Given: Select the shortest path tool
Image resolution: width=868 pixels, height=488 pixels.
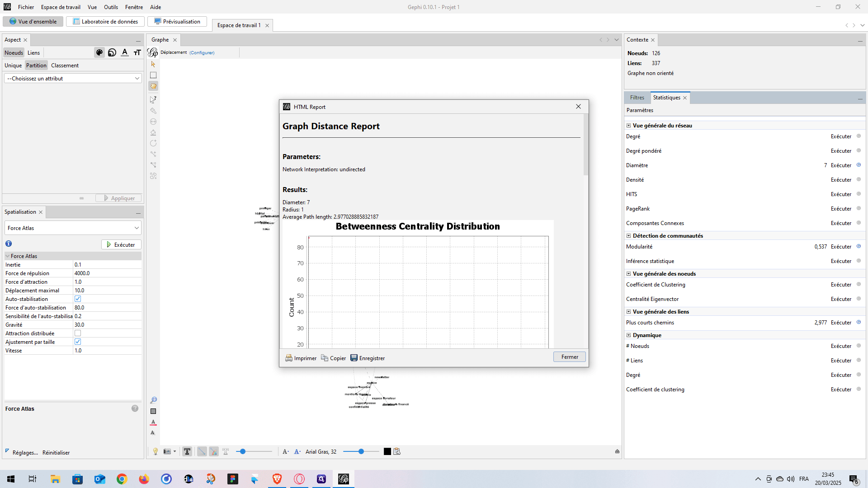Looking at the screenshot, I should point(153,165).
